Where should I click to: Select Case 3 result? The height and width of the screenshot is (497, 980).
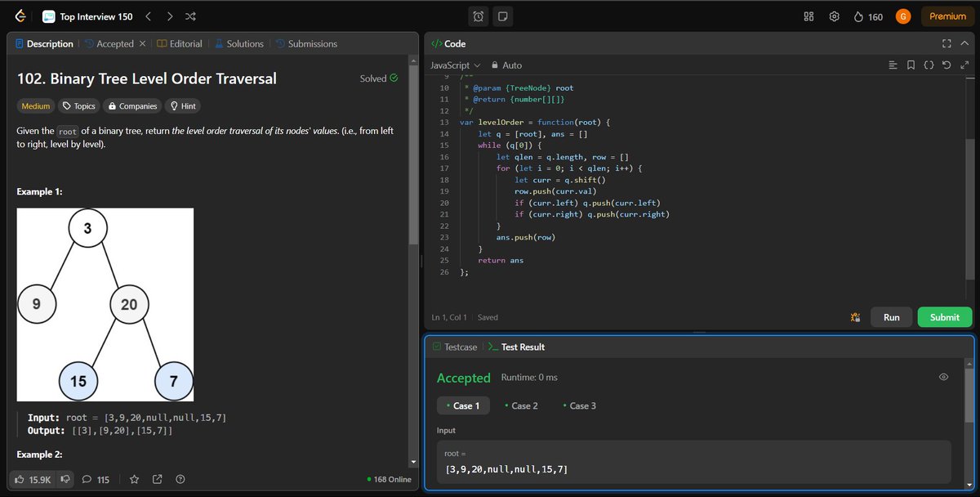coord(580,405)
